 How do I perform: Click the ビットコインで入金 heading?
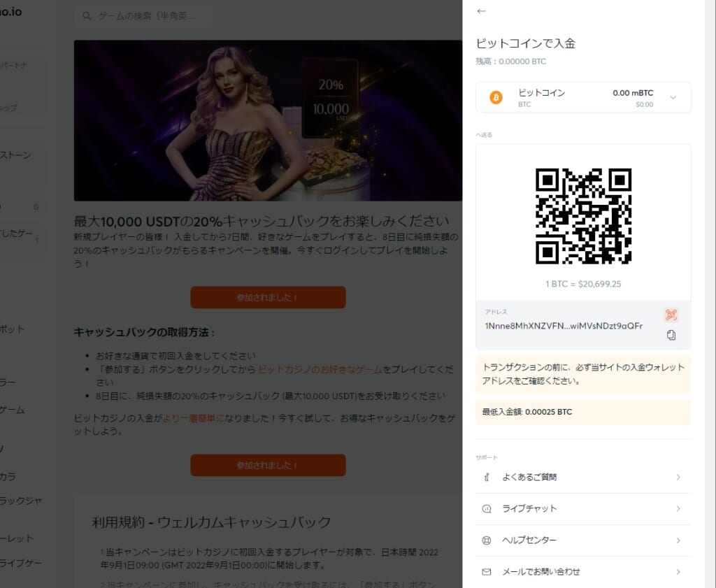(526, 44)
